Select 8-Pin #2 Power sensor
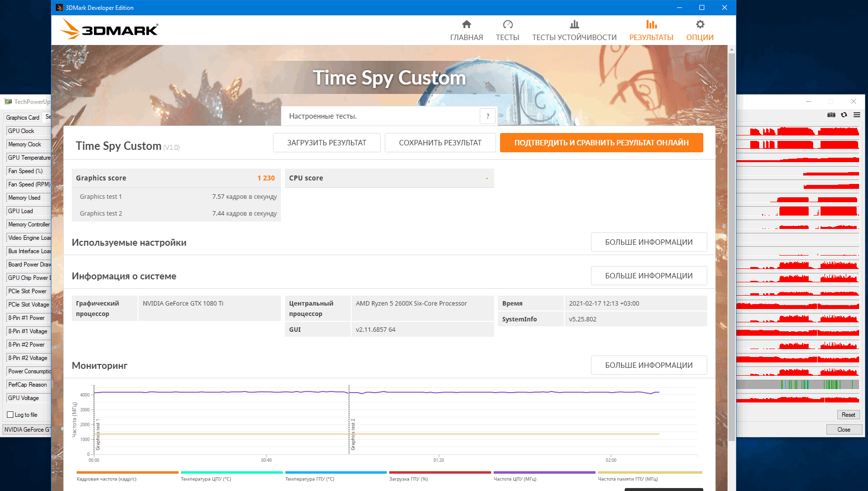Viewport: 868px width, 491px height. tap(29, 345)
